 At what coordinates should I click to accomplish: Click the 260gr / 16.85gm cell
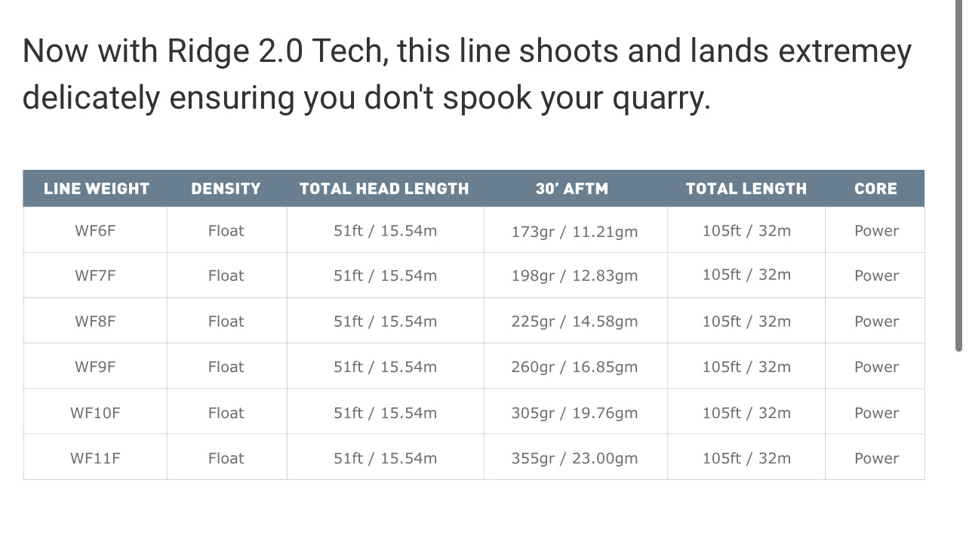(x=574, y=368)
